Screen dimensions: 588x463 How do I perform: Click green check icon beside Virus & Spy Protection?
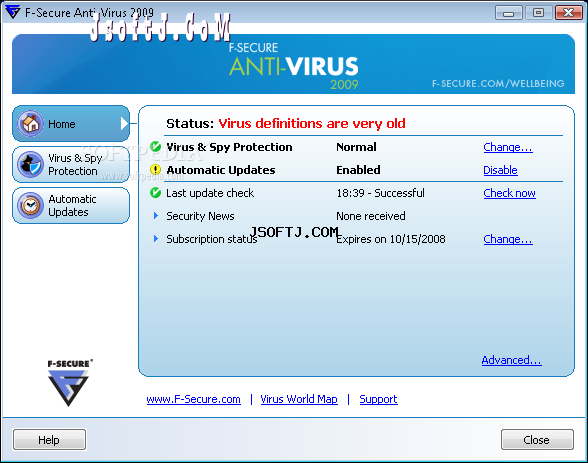(155, 147)
